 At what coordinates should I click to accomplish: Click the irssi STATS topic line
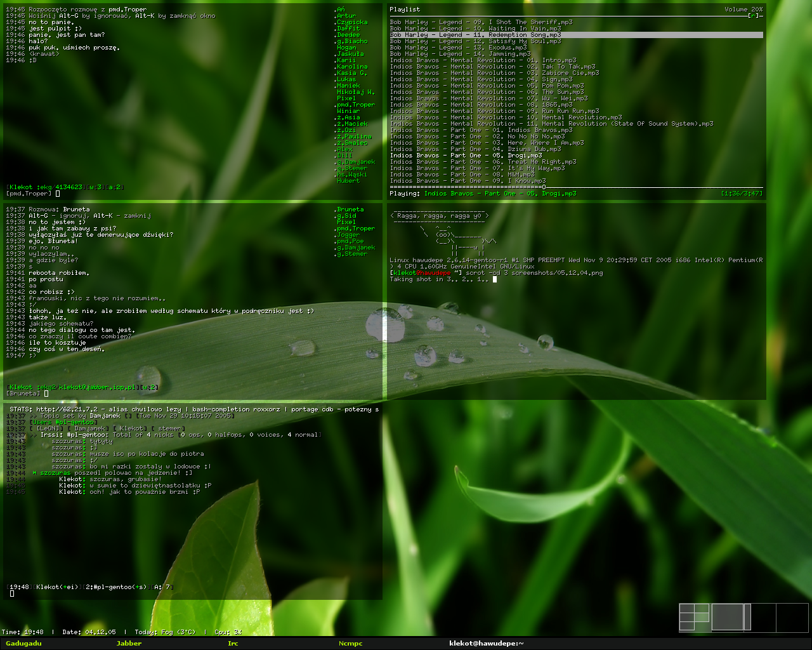click(x=194, y=409)
